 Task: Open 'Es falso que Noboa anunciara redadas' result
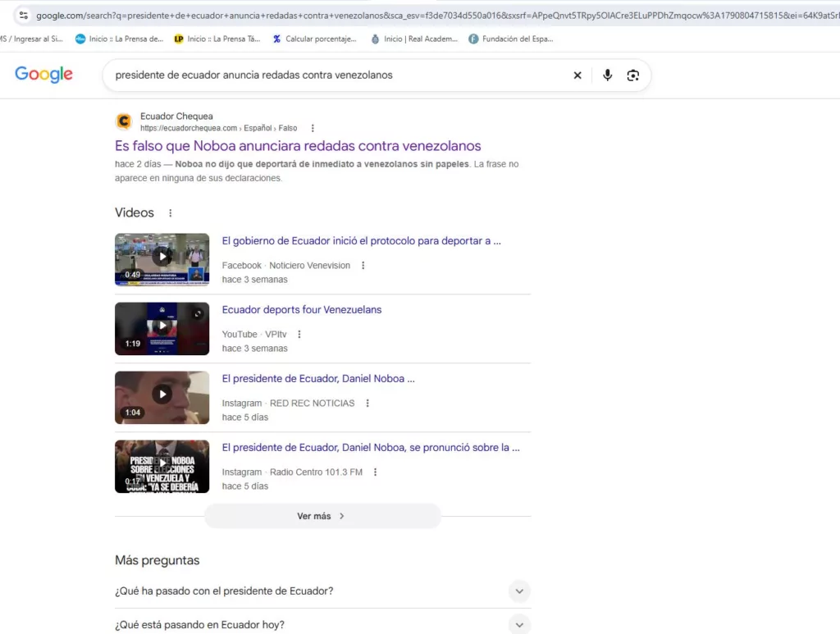click(x=298, y=146)
